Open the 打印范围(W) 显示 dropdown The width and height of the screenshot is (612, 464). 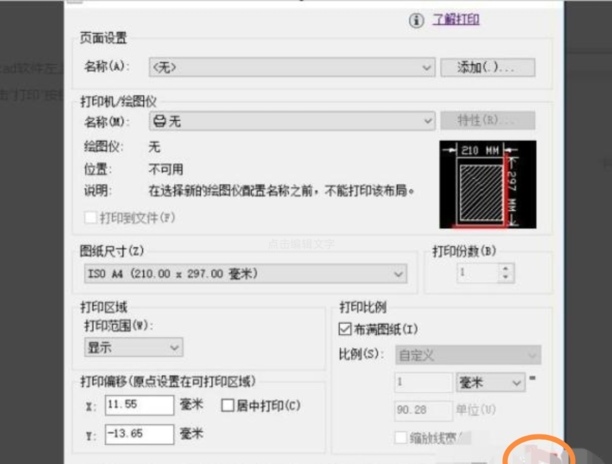tap(133, 347)
